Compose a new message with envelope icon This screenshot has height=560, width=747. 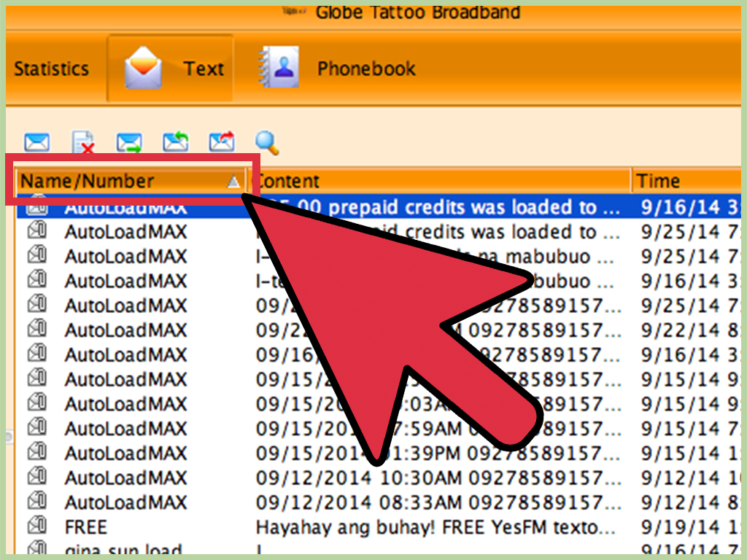tap(36, 142)
